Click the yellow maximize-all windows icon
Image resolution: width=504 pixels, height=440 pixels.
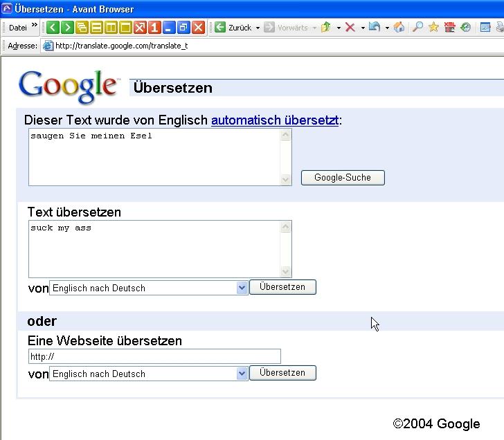pyautogui.click(x=125, y=28)
